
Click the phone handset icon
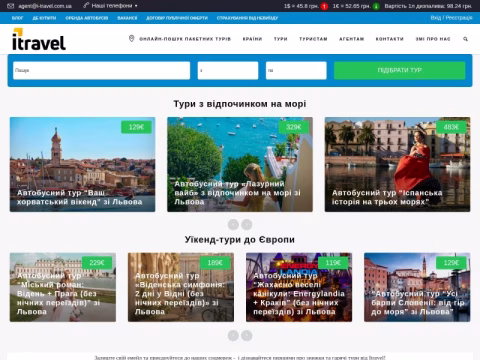click(x=86, y=5)
